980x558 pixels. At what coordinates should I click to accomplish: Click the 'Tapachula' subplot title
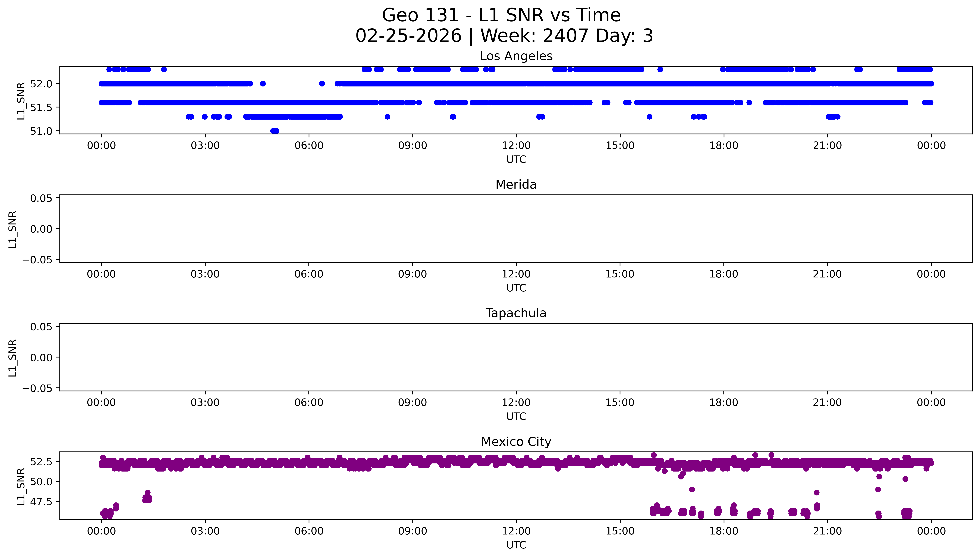point(516,313)
